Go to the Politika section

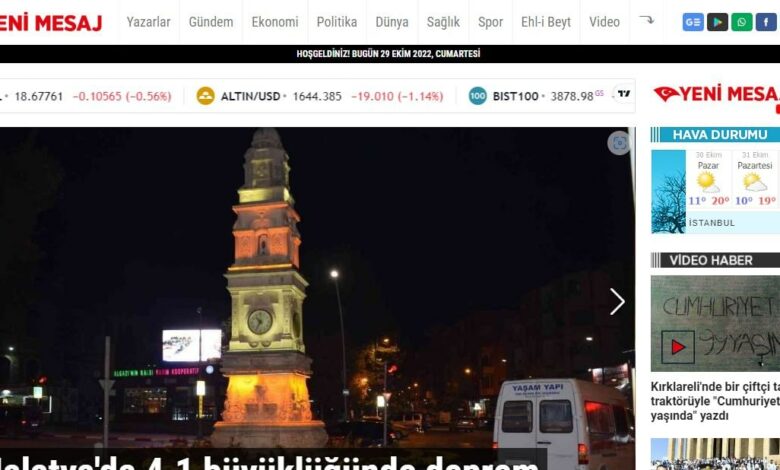pos(337,22)
